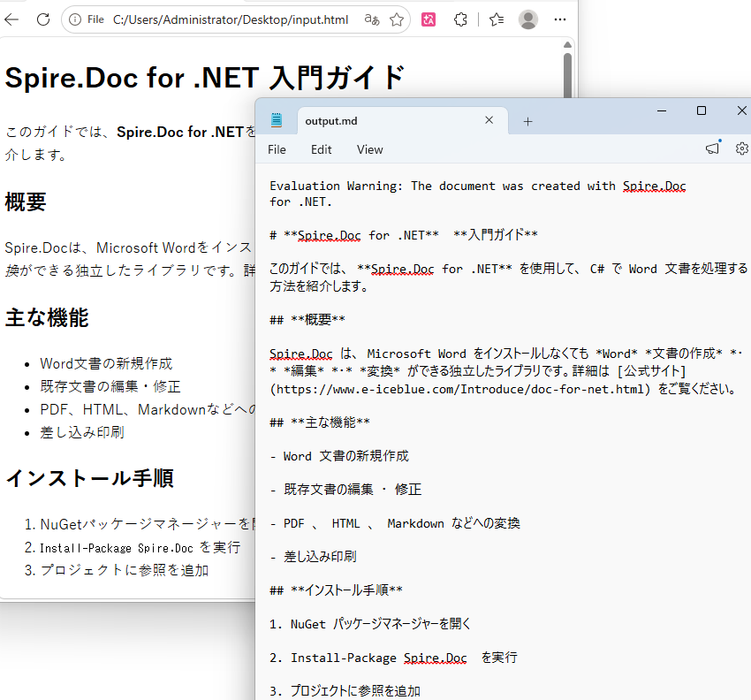Open the Favorites list icon

pos(497,19)
